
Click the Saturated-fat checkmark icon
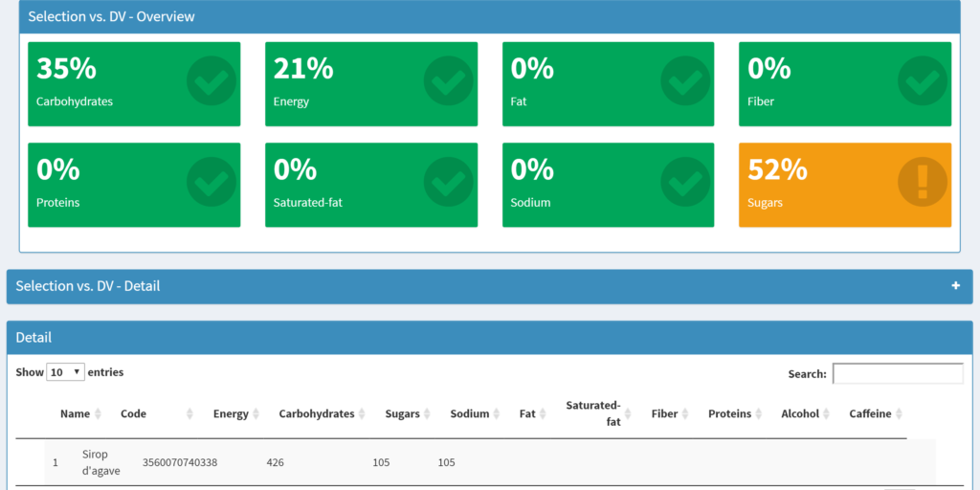447,182
